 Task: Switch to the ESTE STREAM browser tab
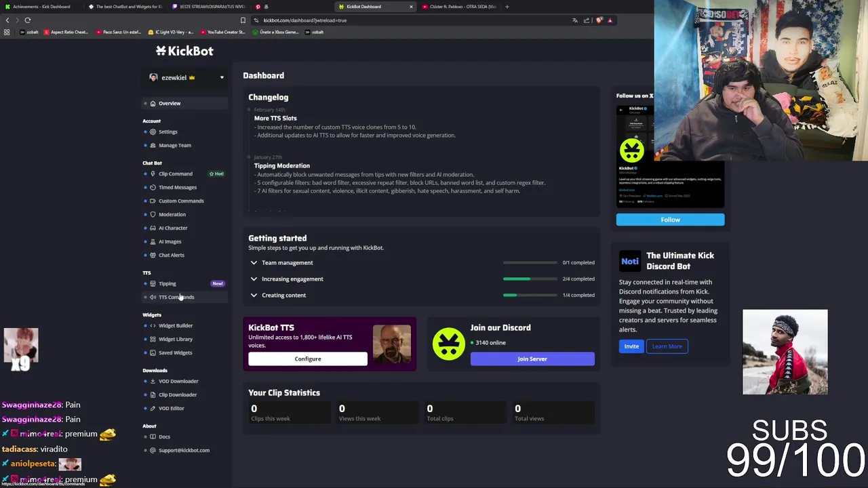pos(209,7)
